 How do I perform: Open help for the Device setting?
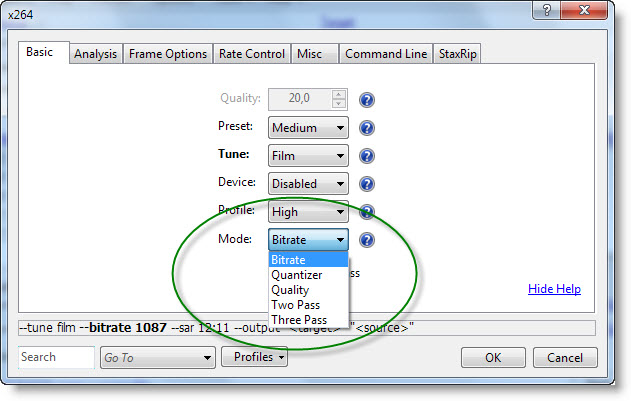367,184
